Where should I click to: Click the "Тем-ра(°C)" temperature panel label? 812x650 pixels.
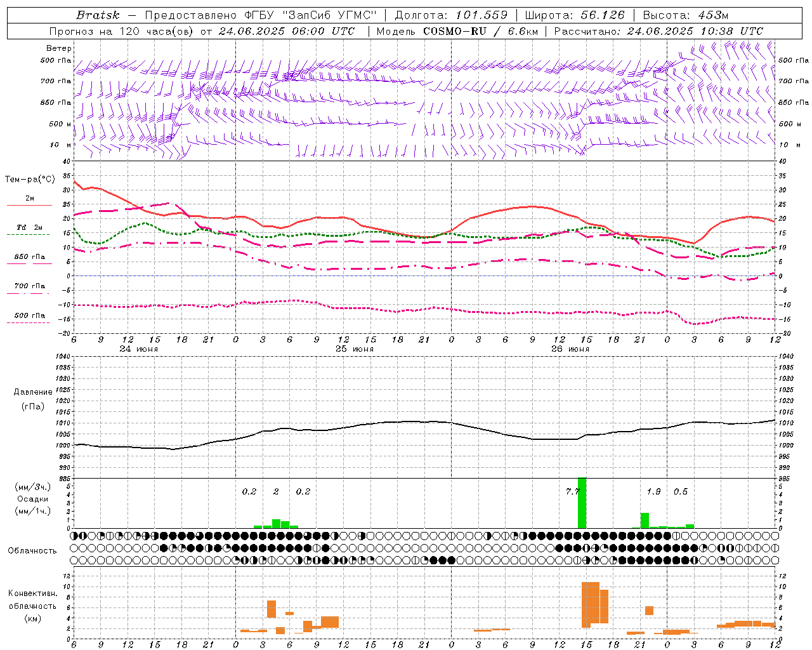coord(30,180)
